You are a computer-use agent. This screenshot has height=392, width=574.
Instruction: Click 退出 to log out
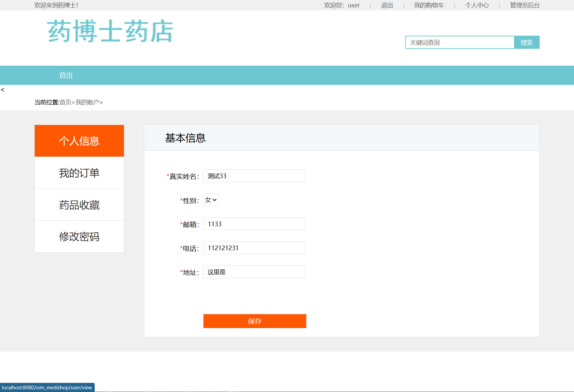coord(386,5)
